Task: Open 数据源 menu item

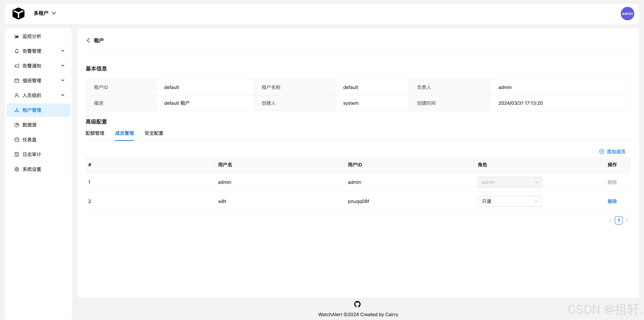Action: coord(38,125)
